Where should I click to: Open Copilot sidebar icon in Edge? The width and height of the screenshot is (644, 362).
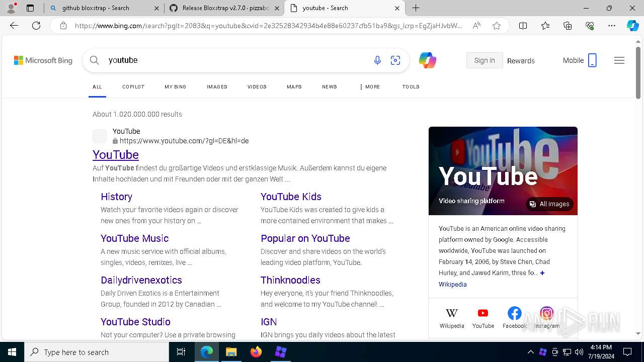(x=632, y=26)
